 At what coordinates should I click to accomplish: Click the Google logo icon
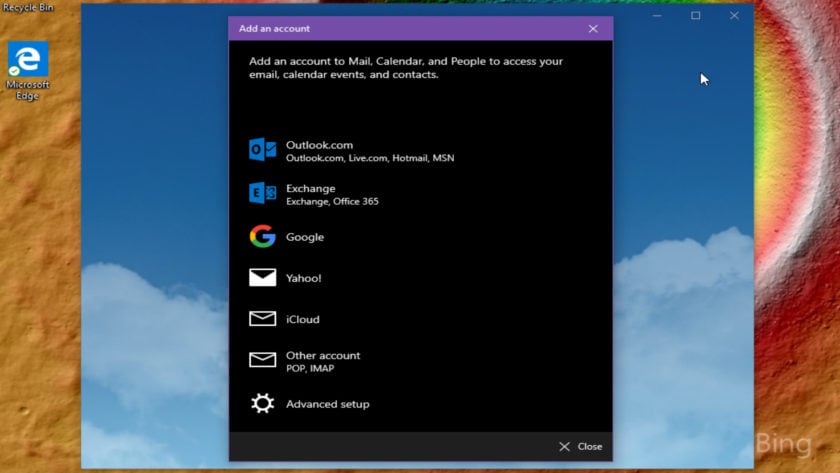(262, 236)
